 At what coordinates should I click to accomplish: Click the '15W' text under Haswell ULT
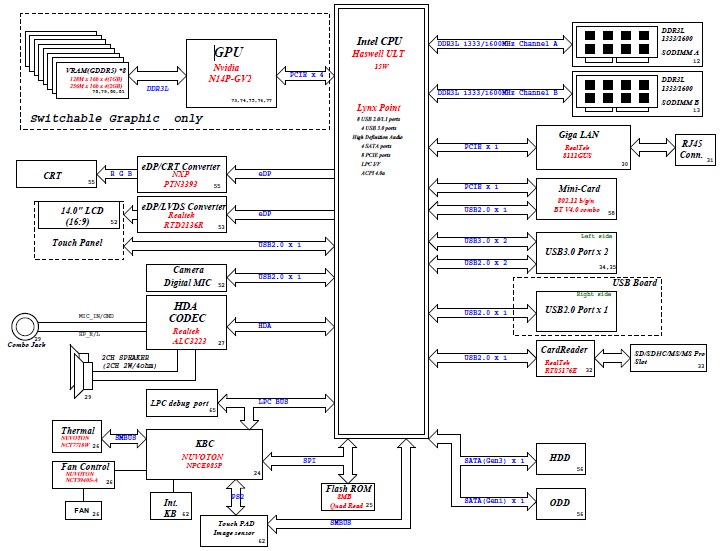(381, 66)
